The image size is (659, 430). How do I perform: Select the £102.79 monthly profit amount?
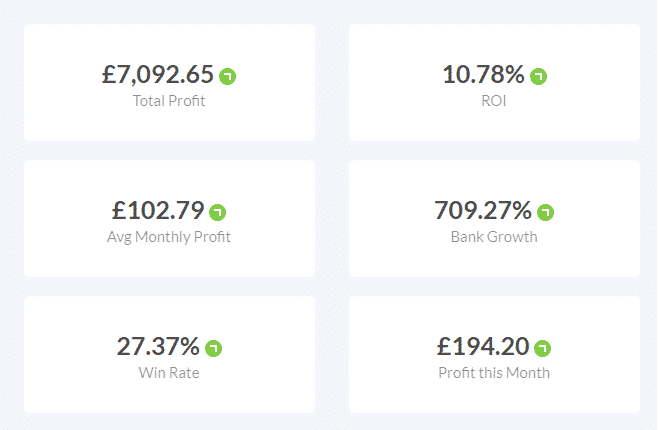(158, 210)
